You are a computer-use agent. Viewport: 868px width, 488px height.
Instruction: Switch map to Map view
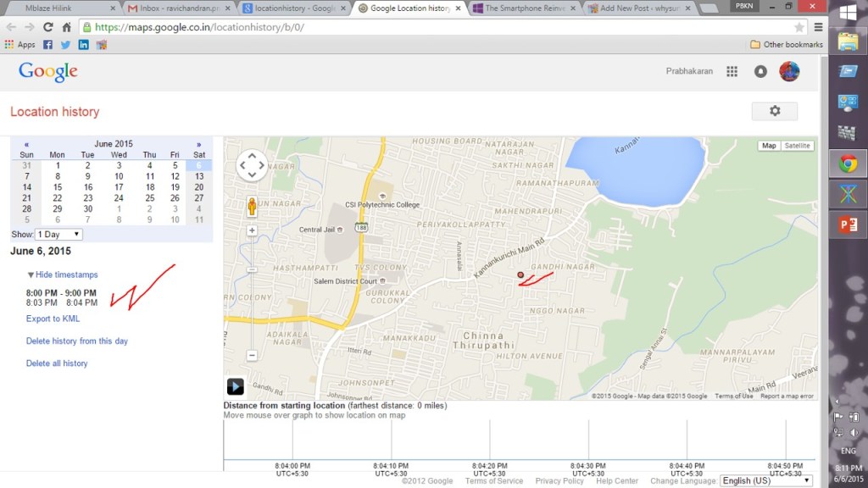(769, 146)
